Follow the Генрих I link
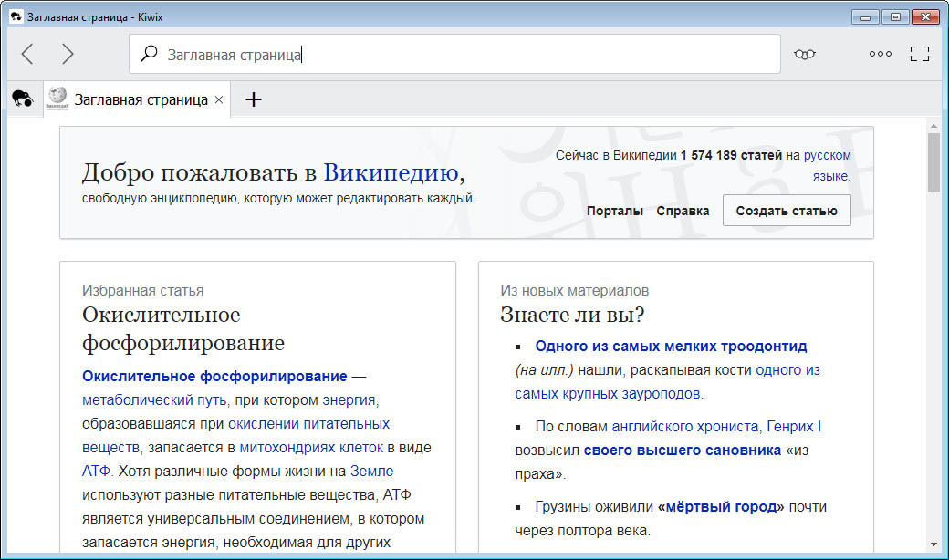 point(794,427)
